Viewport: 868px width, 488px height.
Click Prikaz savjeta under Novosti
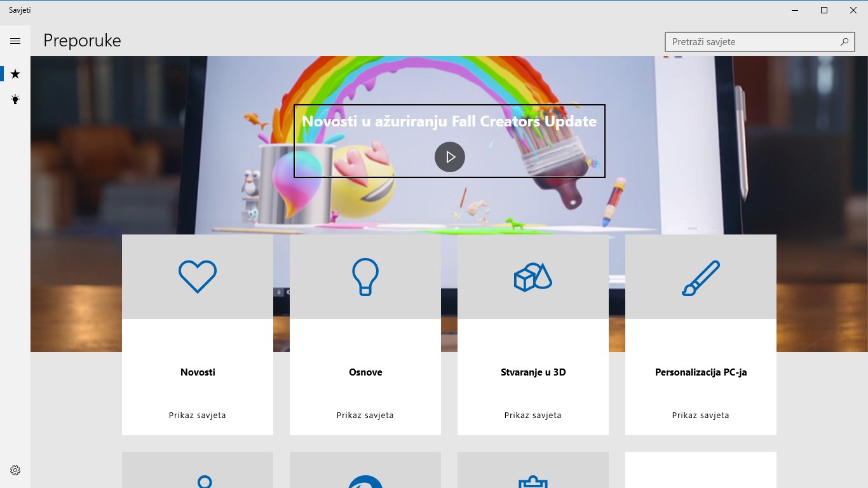click(198, 415)
